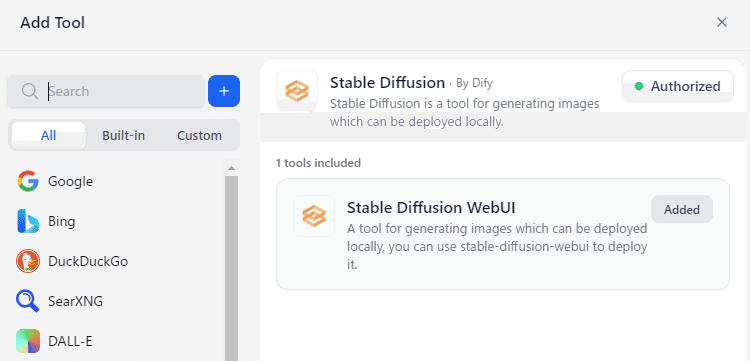Switch to the Custom tab
The height and width of the screenshot is (361, 750).
point(199,135)
